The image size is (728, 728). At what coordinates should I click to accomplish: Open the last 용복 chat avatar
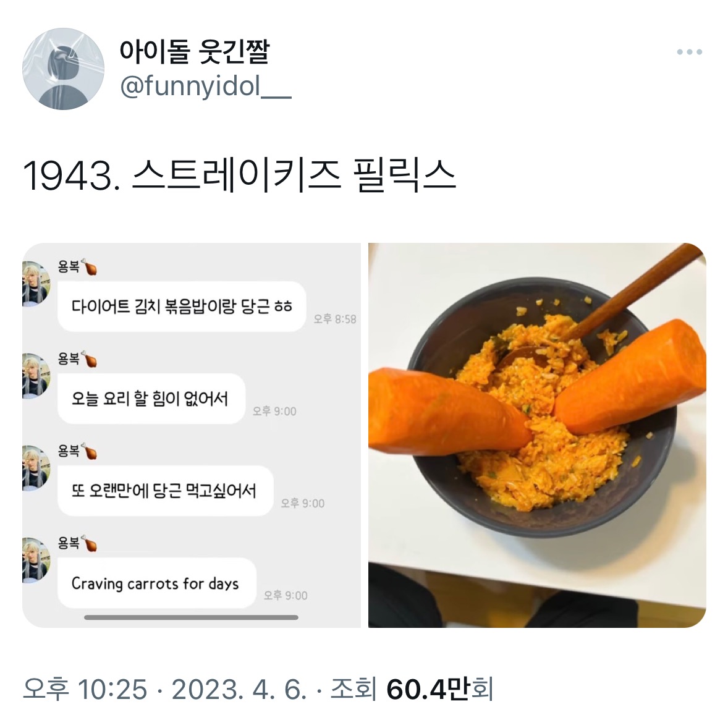pyautogui.click(x=36, y=560)
